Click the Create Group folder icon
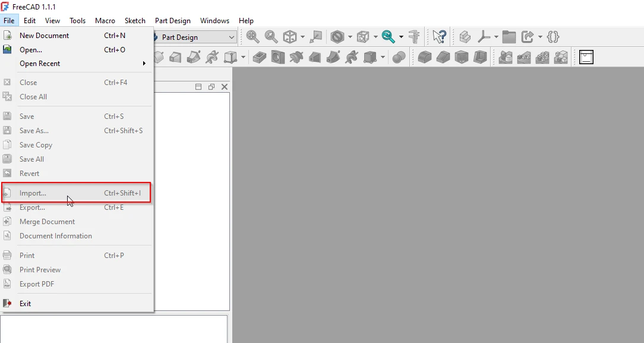This screenshot has height=343, width=644. [x=509, y=37]
